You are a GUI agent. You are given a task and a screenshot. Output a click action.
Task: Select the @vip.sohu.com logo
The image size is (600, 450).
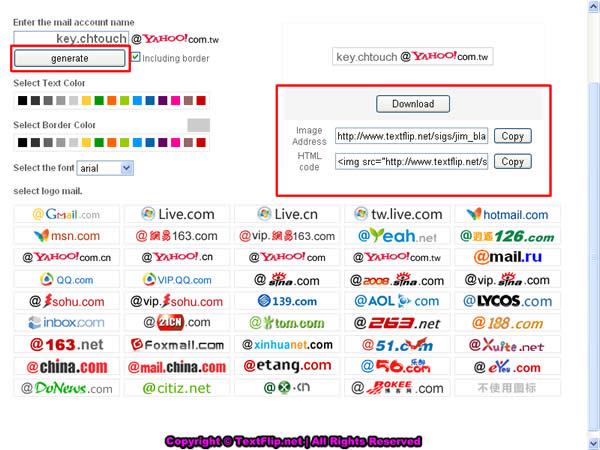click(x=177, y=301)
